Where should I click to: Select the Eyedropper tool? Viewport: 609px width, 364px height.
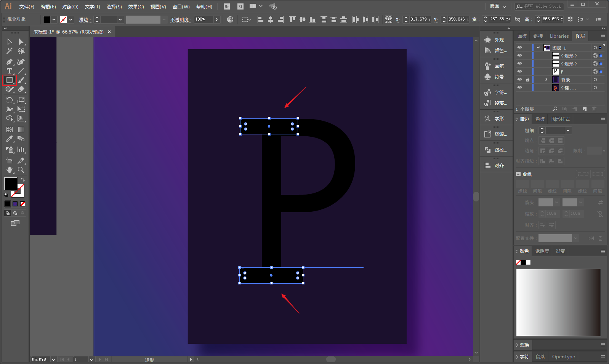point(10,139)
